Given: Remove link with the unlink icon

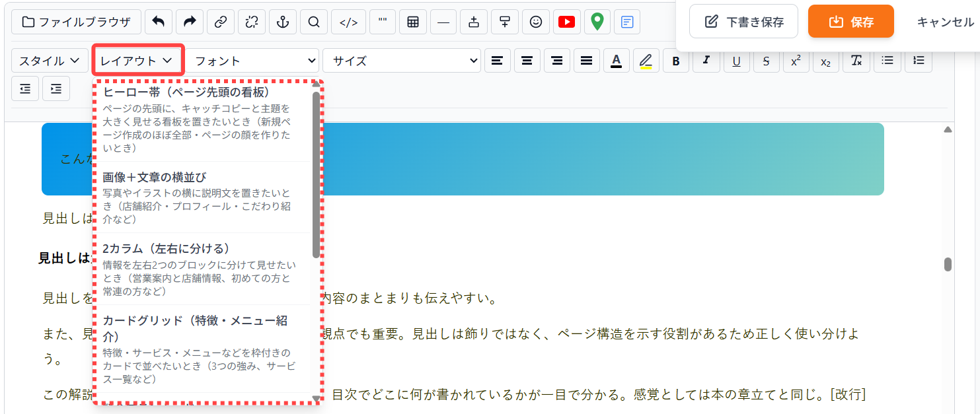Looking at the screenshot, I should click(x=252, y=22).
